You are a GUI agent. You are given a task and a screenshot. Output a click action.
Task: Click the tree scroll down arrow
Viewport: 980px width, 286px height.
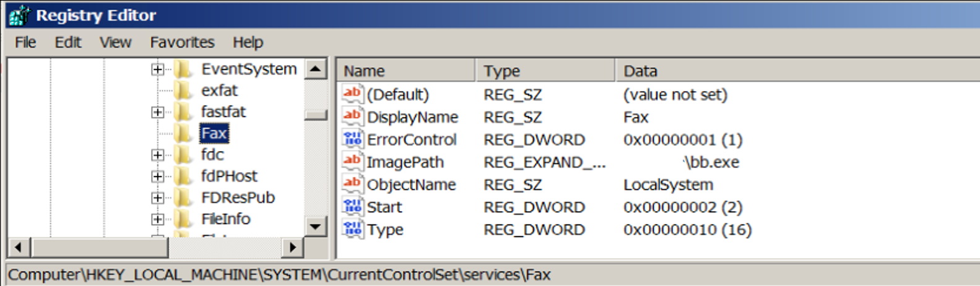(316, 227)
